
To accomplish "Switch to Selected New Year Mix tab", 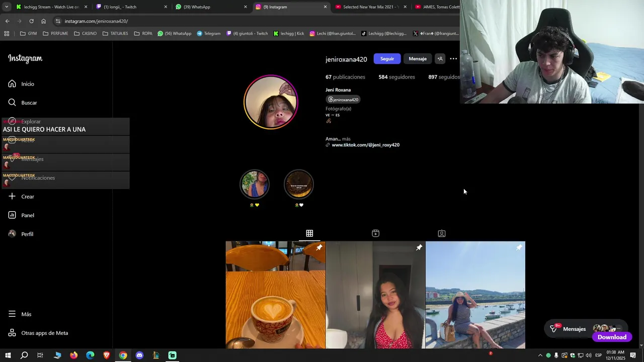I will pyautogui.click(x=370, y=7).
